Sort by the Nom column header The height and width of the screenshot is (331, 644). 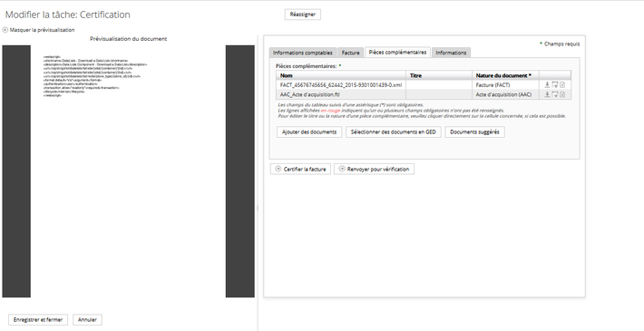(x=341, y=75)
